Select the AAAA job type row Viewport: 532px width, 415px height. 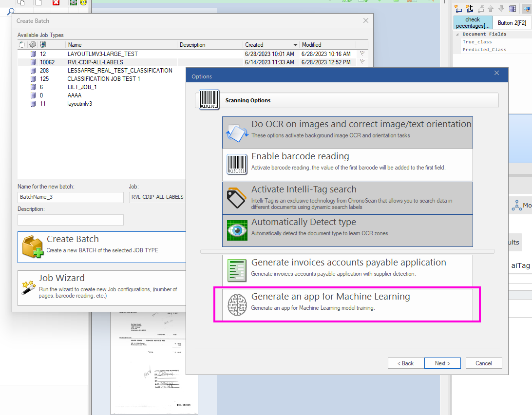point(102,95)
